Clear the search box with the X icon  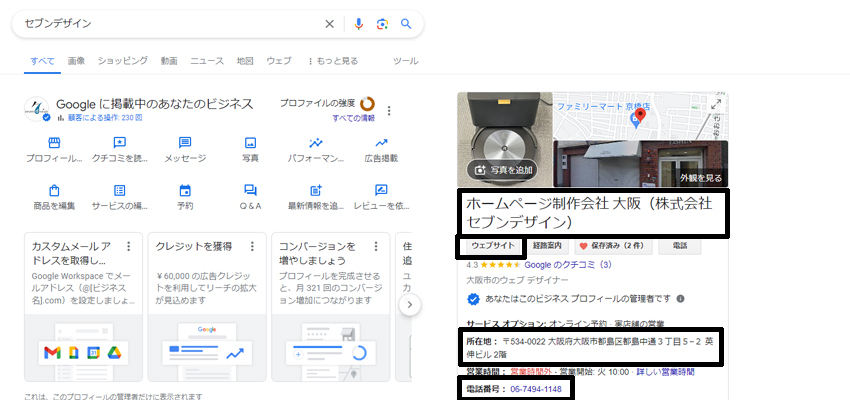pos(330,24)
